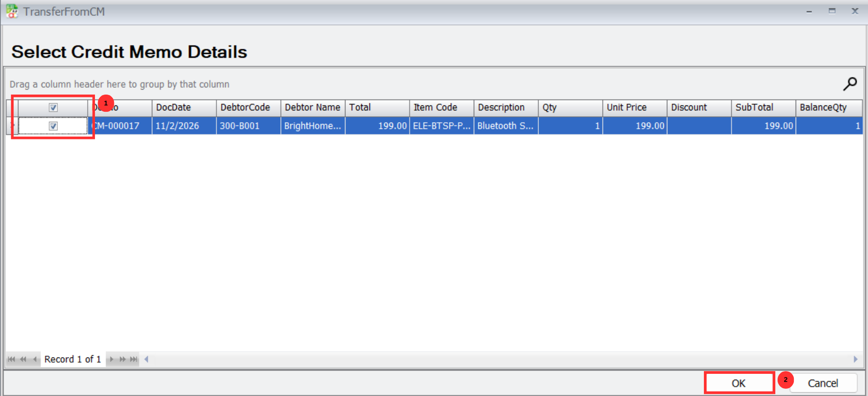Image resolution: width=868 pixels, height=396 pixels.
Task: Dismiss the dialog with Cancel
Action: pos(823,383)
